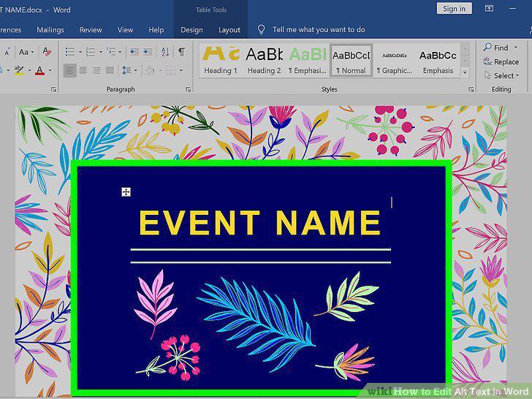Expand the Styles gallery More arrow

[x=465, y=72]
